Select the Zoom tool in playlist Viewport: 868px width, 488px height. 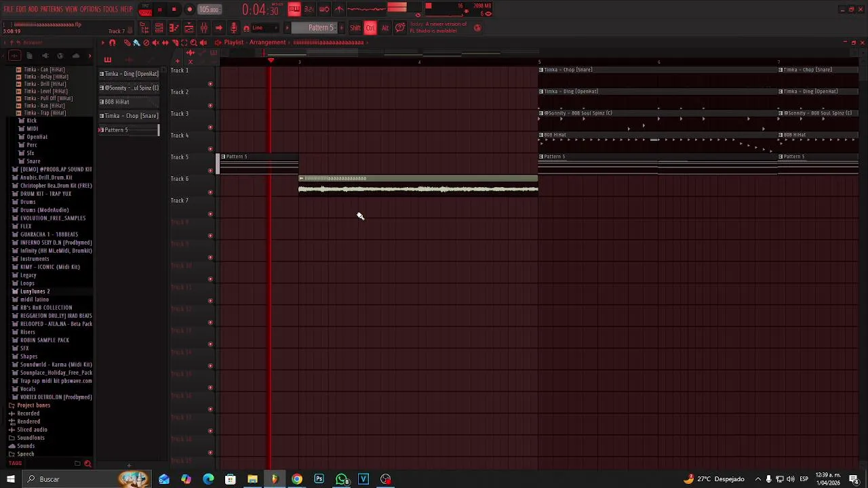pyautogui.click(x=193, y=42)
